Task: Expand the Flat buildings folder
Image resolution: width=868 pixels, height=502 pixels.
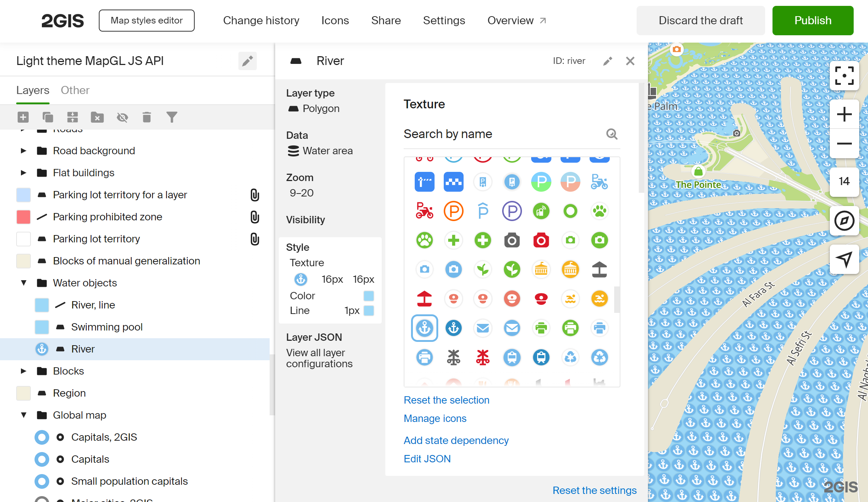Action: tap(24, 173)
